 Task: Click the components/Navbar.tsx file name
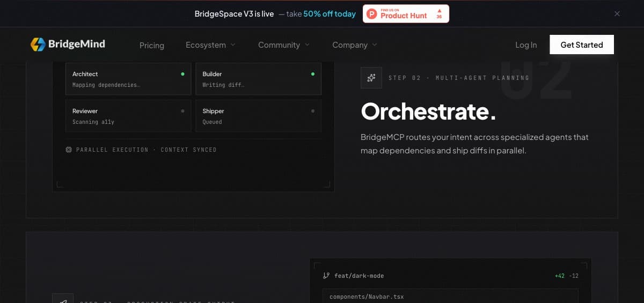[367, 297]
